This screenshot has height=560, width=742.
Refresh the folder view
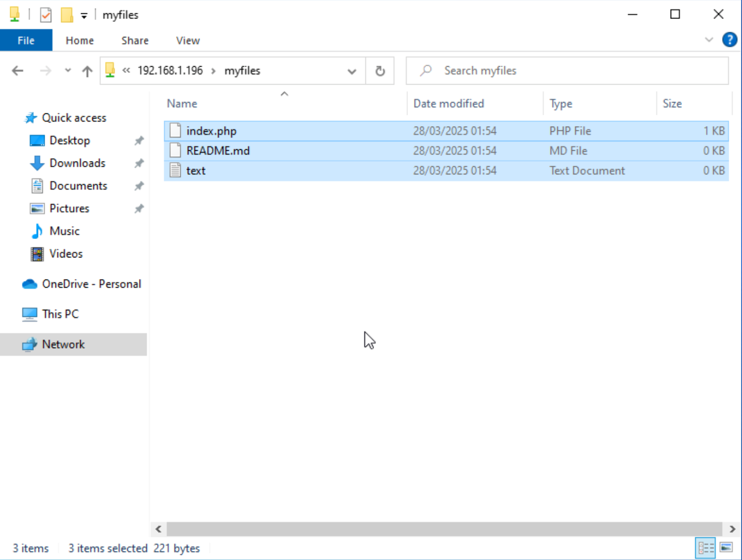(x=380, y=71)
